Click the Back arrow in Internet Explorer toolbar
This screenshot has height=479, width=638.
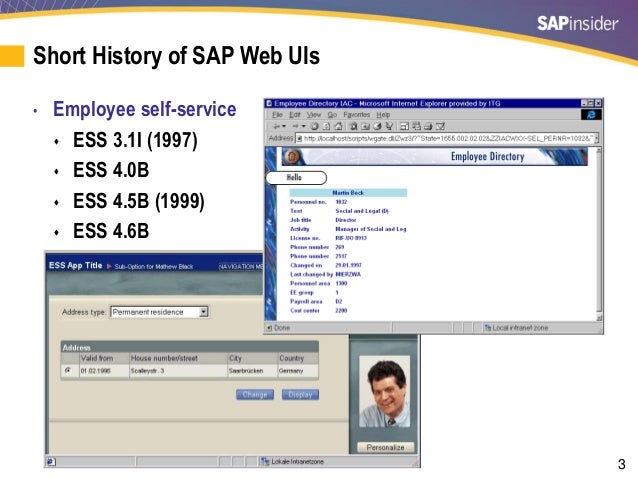[276, 126]
